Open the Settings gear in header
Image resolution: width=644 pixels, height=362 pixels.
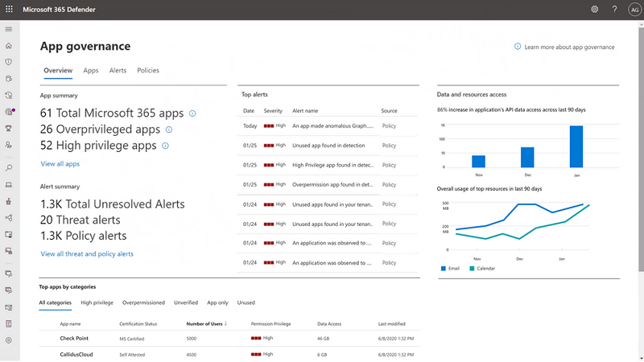(594, 9)
